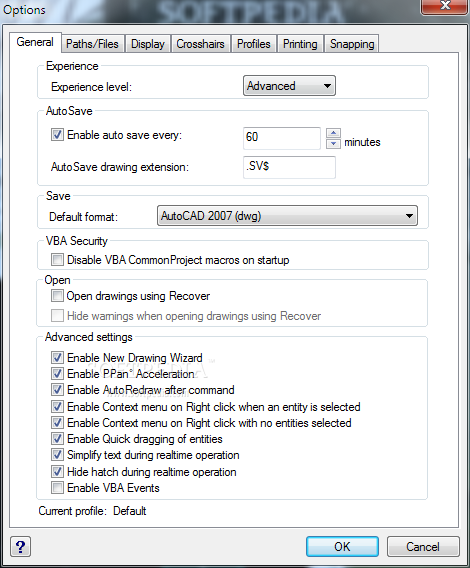470x568 pixels.
Task: Close the Options dialog window
Action: (445, 6)
